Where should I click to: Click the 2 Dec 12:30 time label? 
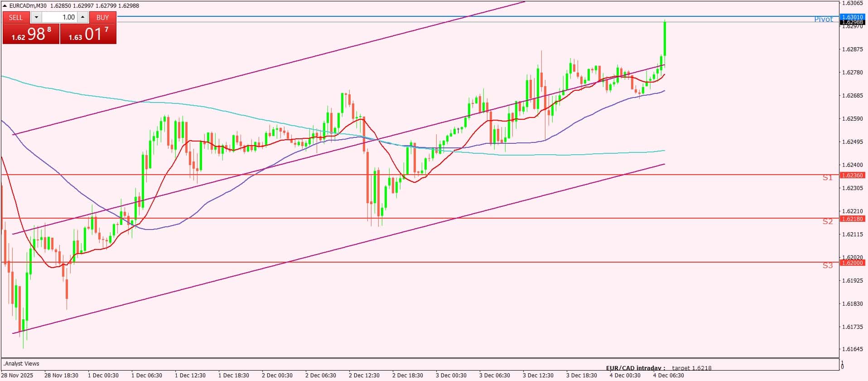(x=364, y=375)
